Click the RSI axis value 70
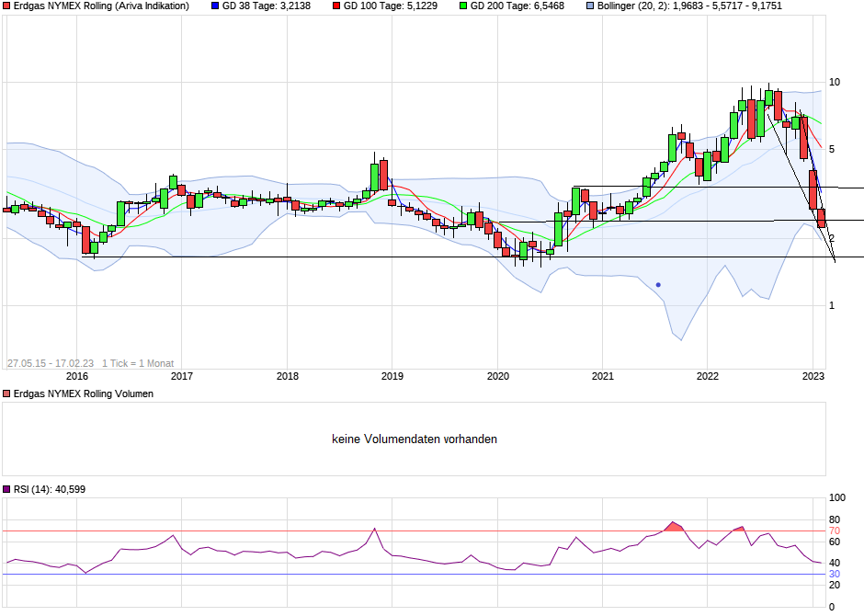This screenshot has width=864, height=616. [835, 531]
